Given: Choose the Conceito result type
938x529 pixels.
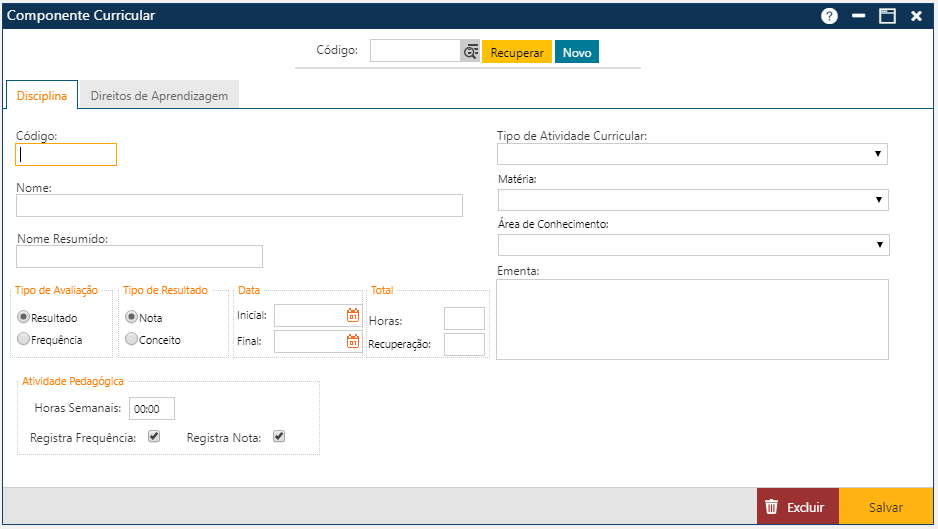Looking at the screenshot, I should tap(131, 340).
